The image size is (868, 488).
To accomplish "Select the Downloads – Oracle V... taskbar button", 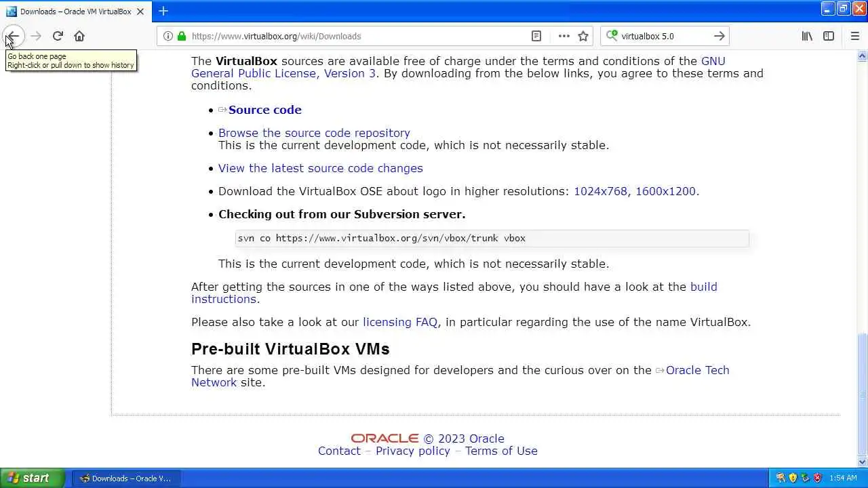I will [x=125, y=479].
